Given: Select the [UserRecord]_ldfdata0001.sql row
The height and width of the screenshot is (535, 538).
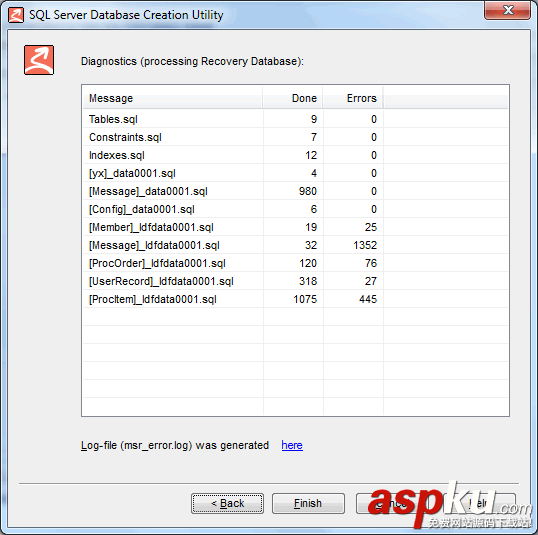Looking at the screenshot, I should coord(295,281).
